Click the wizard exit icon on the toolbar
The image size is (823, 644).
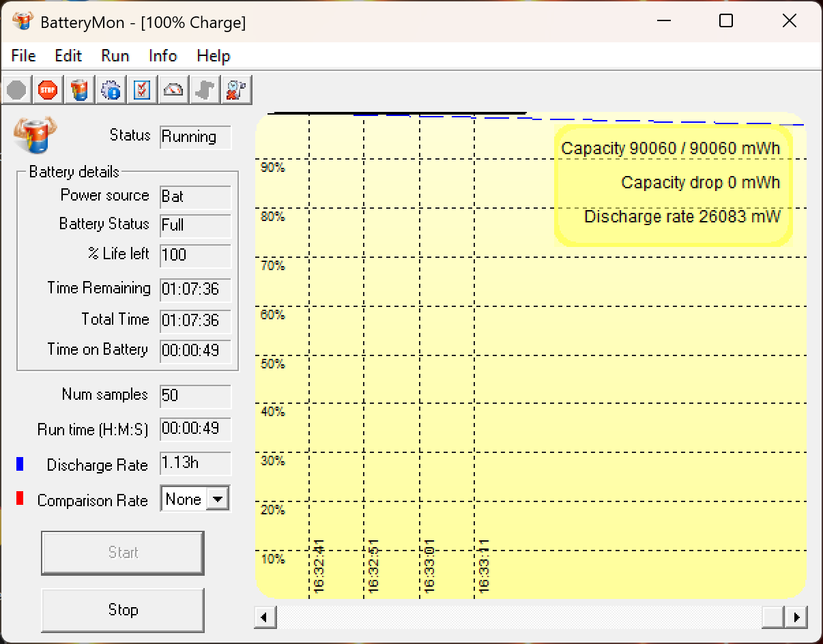tap(237, 89)
